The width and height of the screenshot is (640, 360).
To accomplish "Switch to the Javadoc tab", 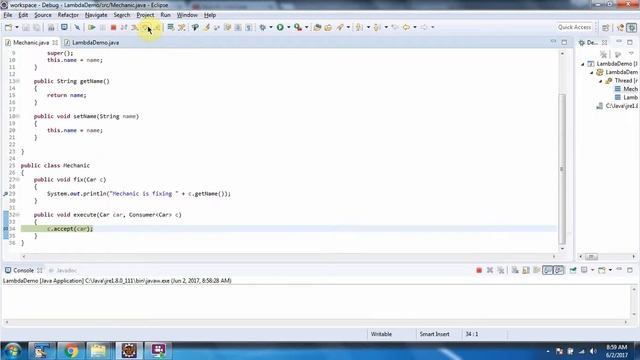I will coord(63,270).
